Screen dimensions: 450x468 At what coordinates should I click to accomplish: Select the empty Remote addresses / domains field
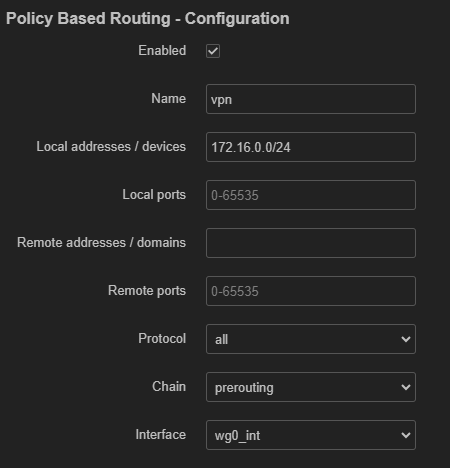click(311, 243)
